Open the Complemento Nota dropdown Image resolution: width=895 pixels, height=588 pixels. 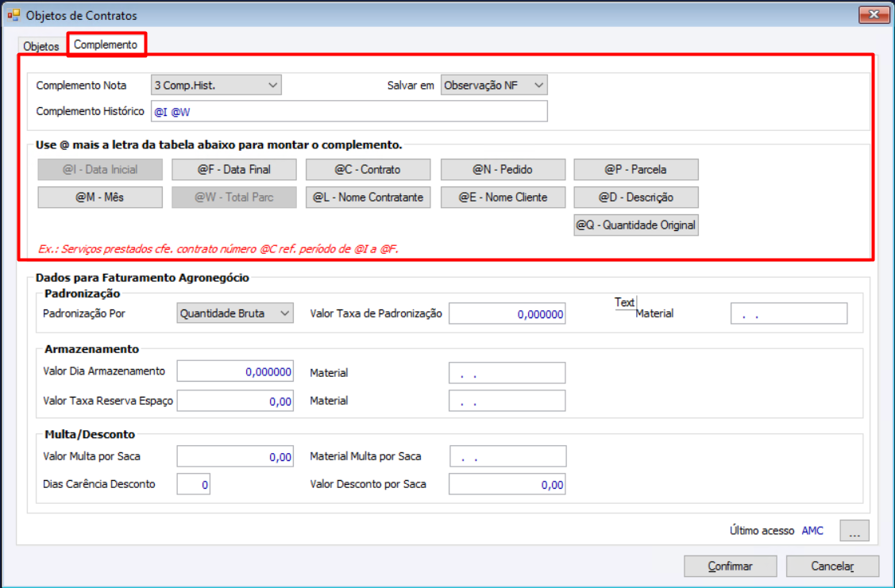[216, 85]
